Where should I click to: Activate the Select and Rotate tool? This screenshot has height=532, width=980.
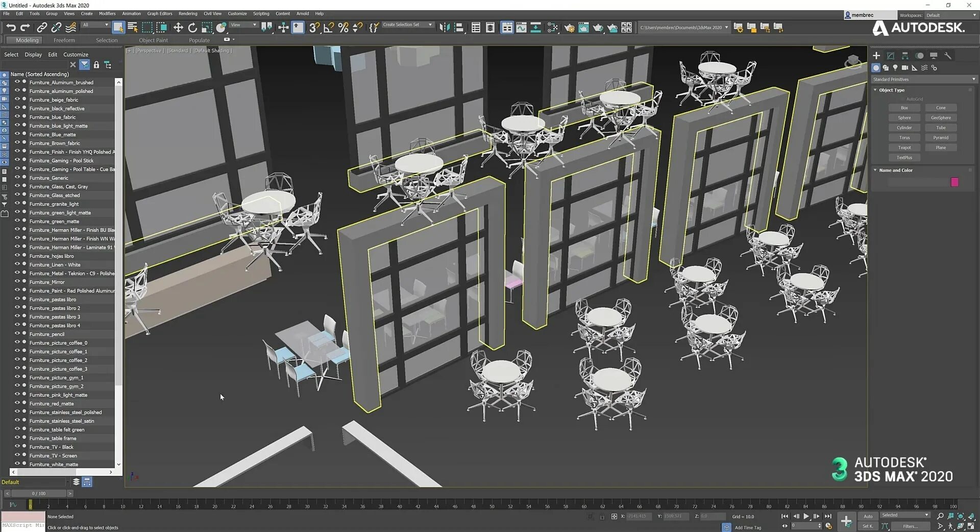pyautogui.click(x=192, y=28)
